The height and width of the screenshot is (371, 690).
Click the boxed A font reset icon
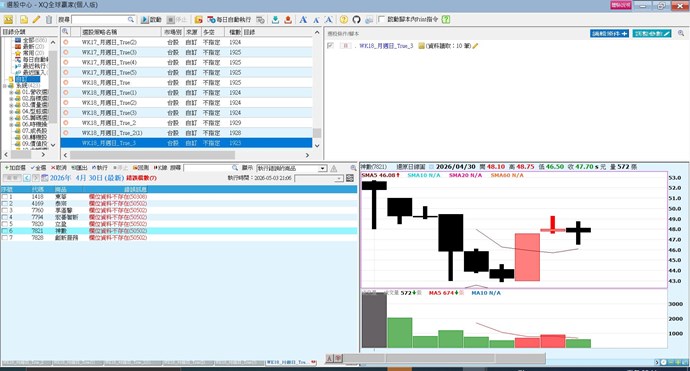(328, 20)
